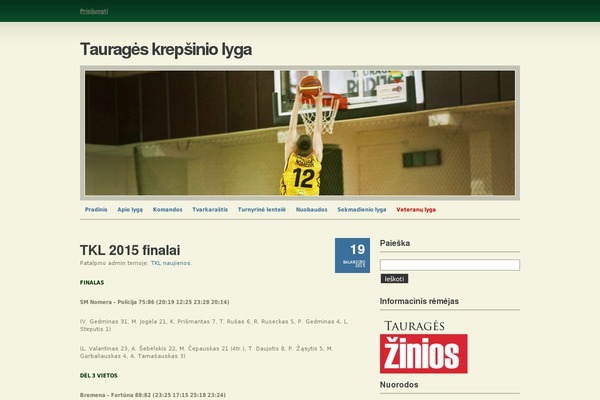Click the blue date badge showing 19
The image size is (600, 400).
[352, 255]
